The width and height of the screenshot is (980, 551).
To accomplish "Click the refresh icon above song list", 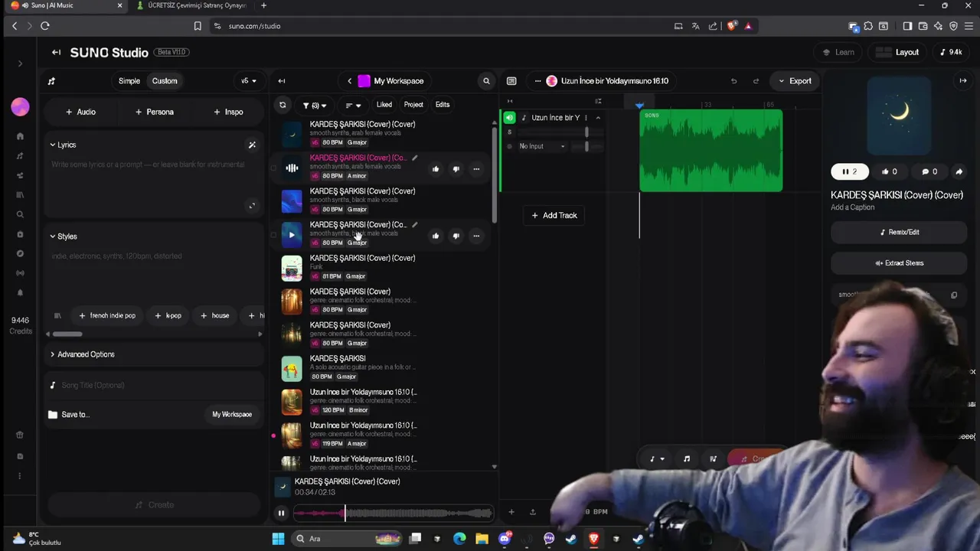I will 283,105.
